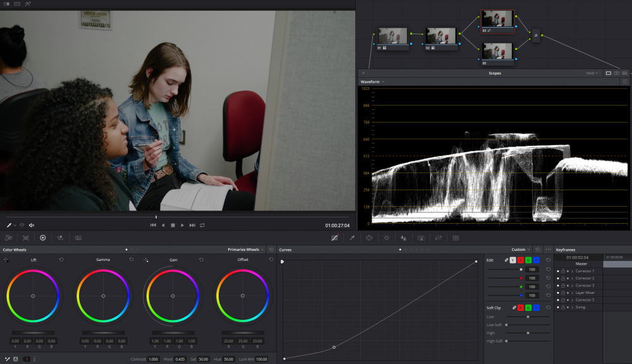Expand the Layer Mixer keyframe track
Screen dimensions: 632x364
[572, 293]
